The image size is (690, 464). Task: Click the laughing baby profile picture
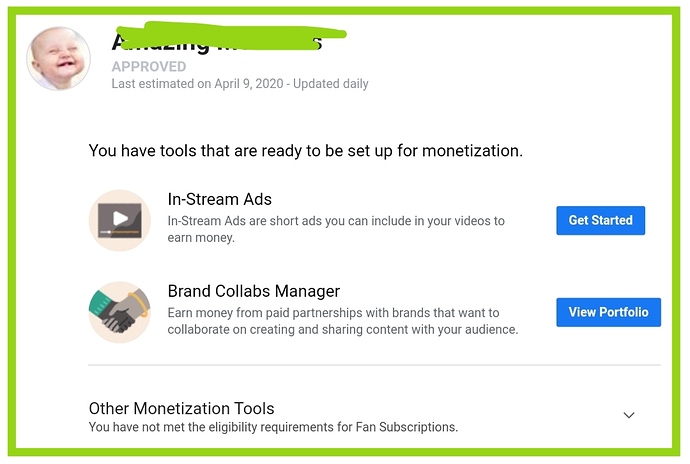[x=59, y=59]
